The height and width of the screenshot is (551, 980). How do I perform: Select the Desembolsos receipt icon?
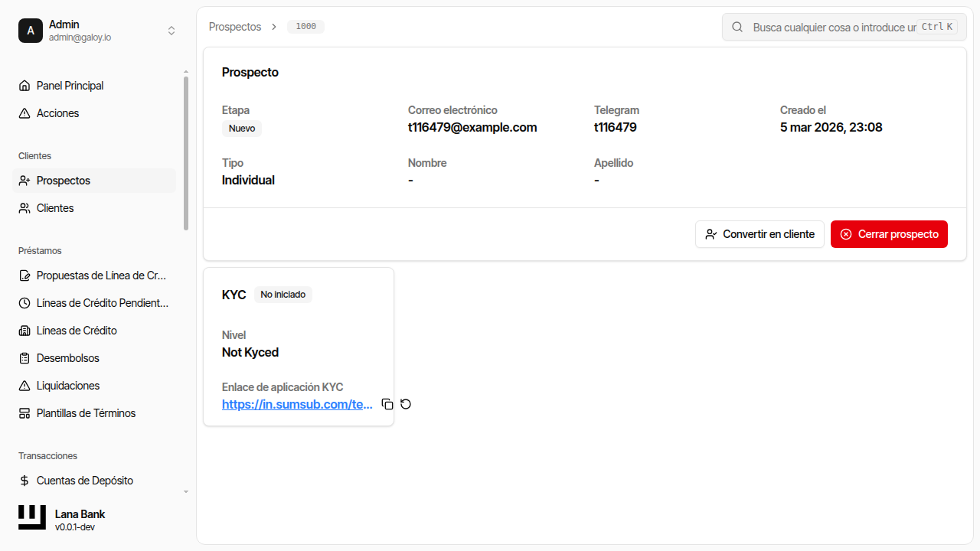(24, 357)
